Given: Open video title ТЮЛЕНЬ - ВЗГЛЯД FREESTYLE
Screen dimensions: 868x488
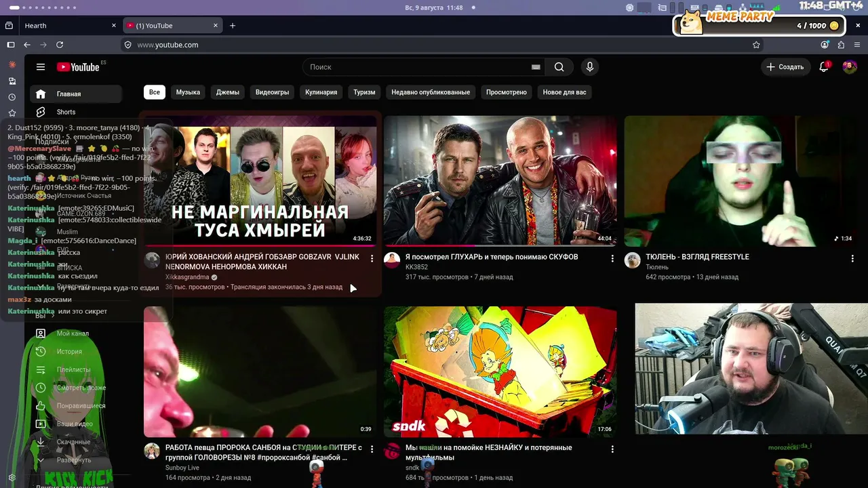Looking at the screenshot, I should click(x=697, y=258).
